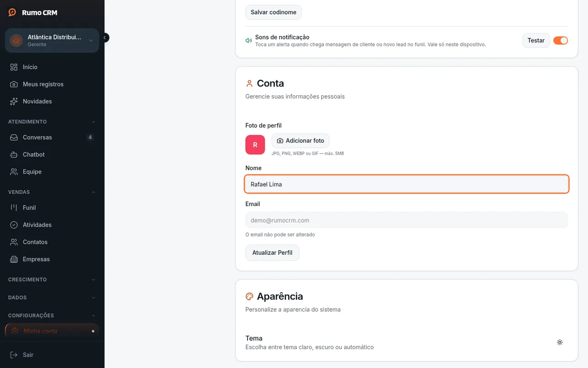
Task: Expand the DADOS section
Action: pos(52,298)
